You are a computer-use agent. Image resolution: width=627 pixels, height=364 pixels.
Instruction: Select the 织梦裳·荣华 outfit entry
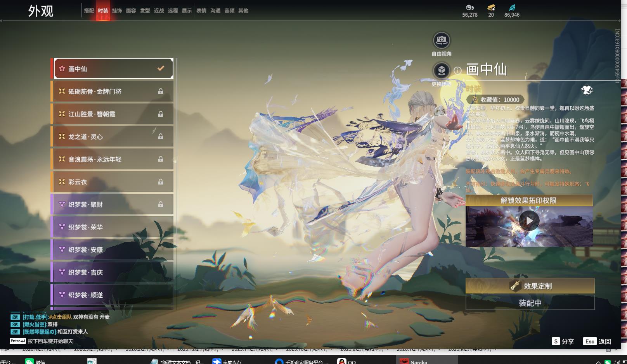pos(113,227)
